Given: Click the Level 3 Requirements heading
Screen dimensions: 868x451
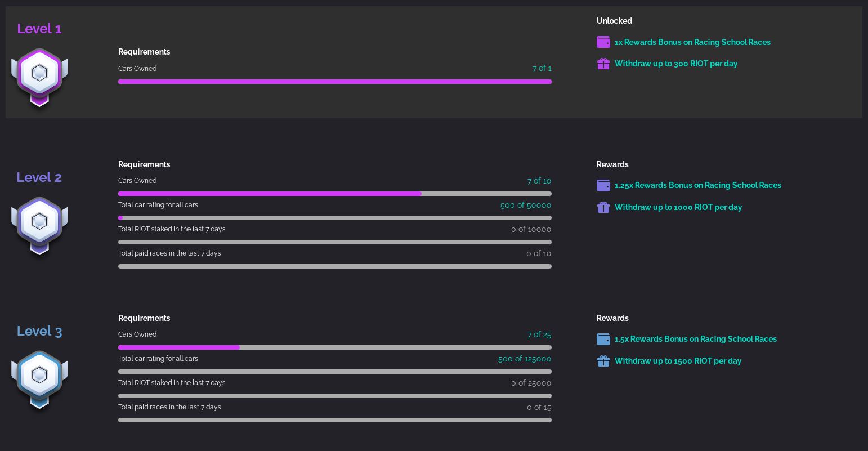Looking at the screenshot, I should [x=144, y=318].
